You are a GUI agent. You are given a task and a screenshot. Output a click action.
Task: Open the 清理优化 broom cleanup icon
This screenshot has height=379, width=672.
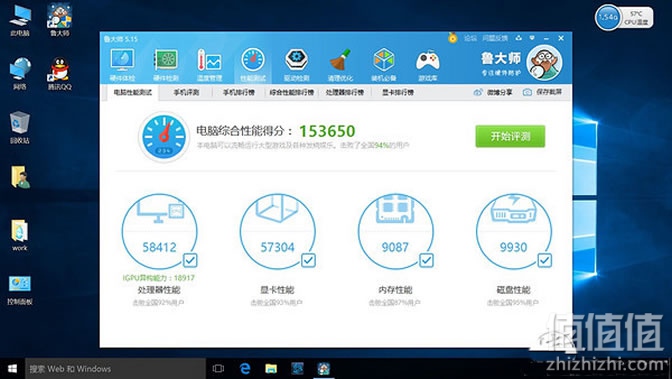click(340, 65)
